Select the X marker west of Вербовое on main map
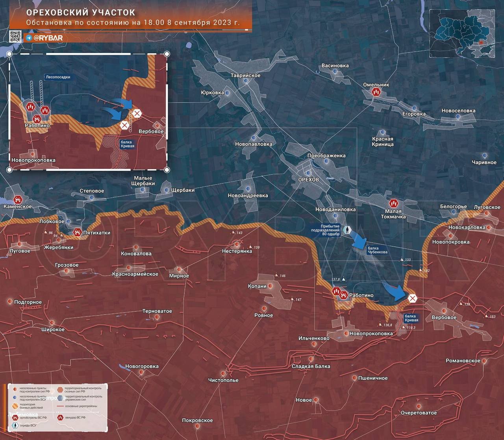Viewport: 504px width, 440px height. [x=412, y=298]
